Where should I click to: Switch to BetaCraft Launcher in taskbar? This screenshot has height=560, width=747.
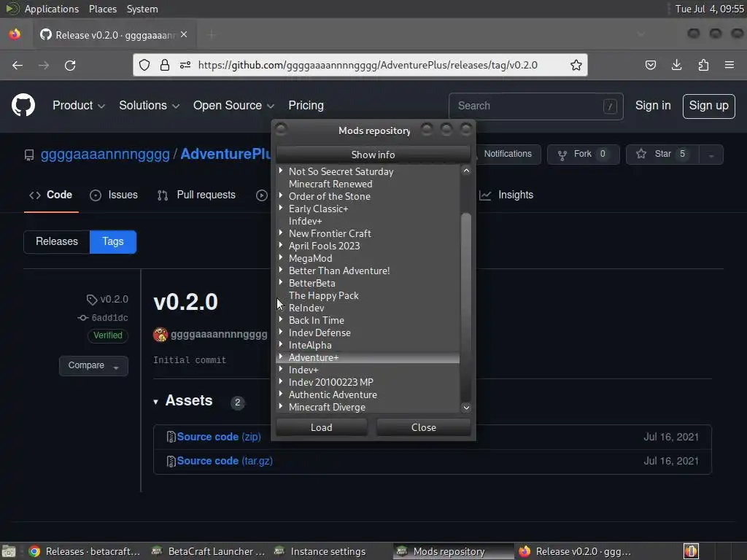(208, 551)
